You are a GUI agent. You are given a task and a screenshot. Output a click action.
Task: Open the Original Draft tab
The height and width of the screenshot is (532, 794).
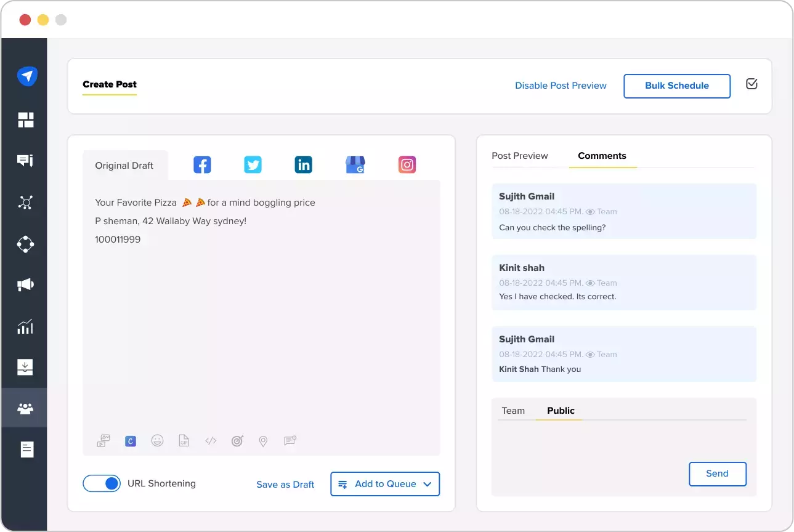pyautogui.click(x=124, y=165)
